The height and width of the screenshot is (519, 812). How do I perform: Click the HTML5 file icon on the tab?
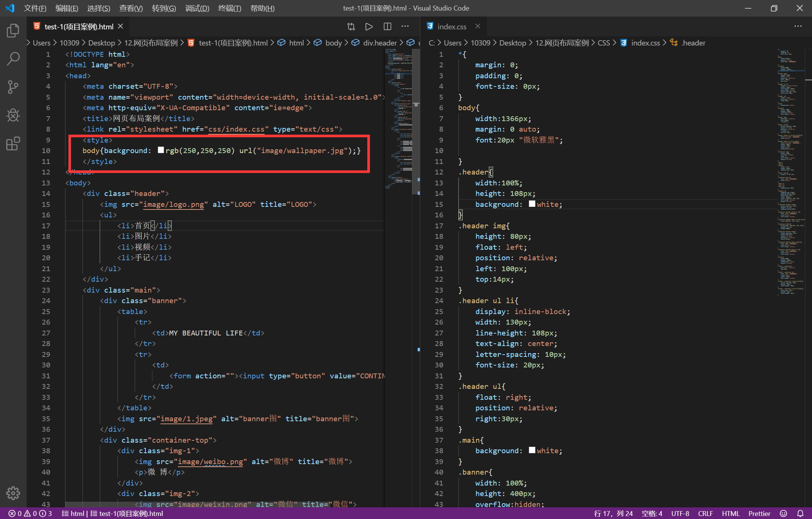click(37, 26)
